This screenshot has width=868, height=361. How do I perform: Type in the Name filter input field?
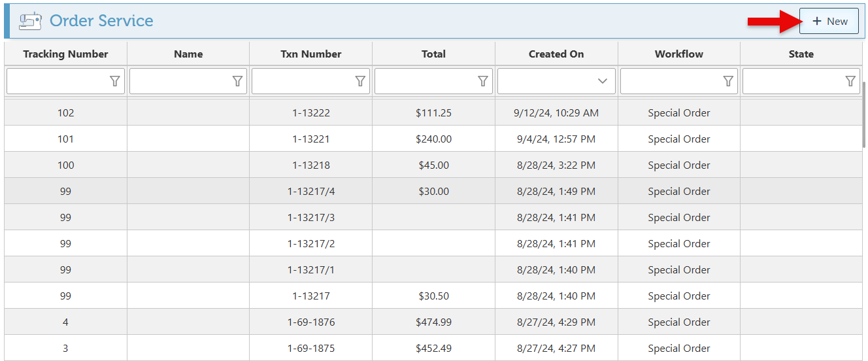181,81
